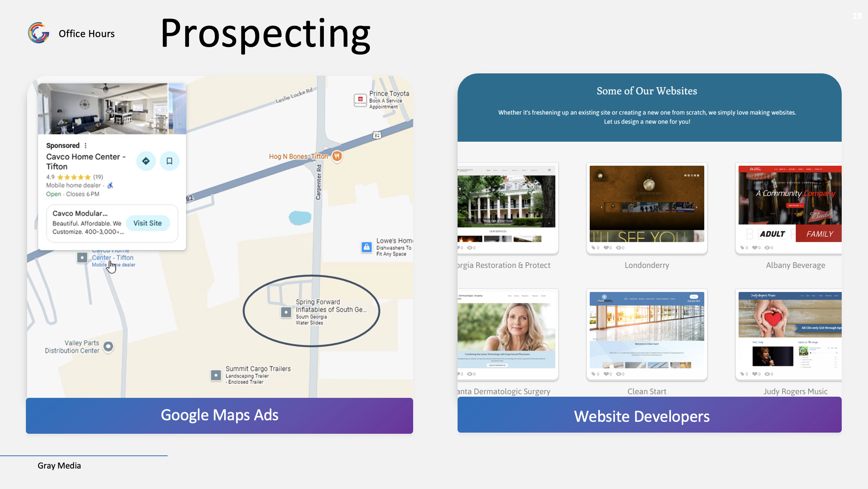Click the Summit Cargo Trailers marker icon

(x=216, y=375)
